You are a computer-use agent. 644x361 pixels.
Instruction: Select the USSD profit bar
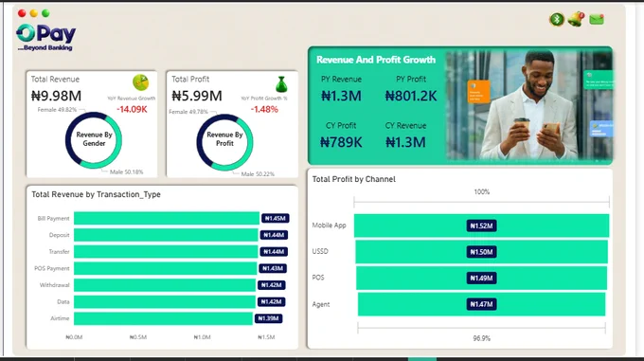pyautogui.click(x=481, y=252)
